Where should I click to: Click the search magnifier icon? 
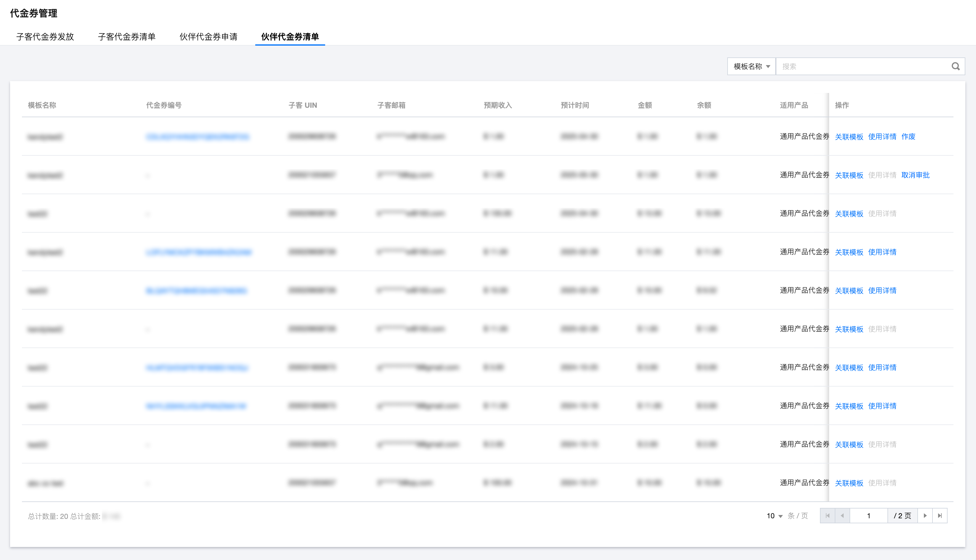coord(956,67)
